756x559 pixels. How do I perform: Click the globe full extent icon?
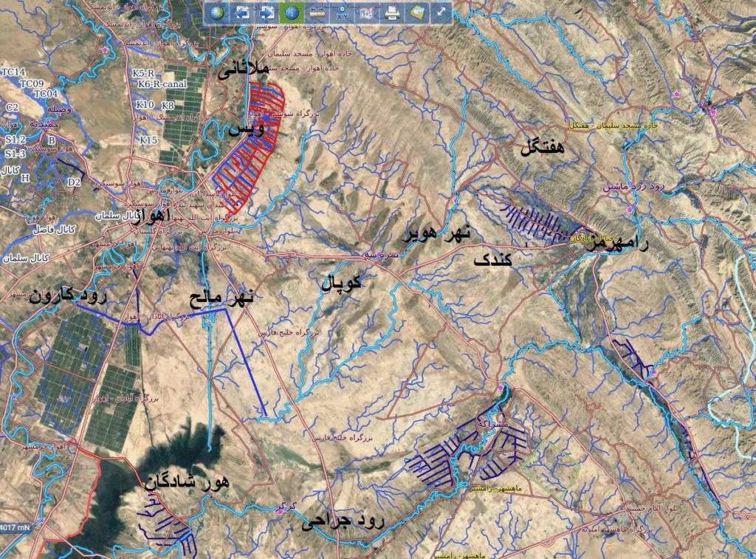pyautogui.click(x=217, y=13)
